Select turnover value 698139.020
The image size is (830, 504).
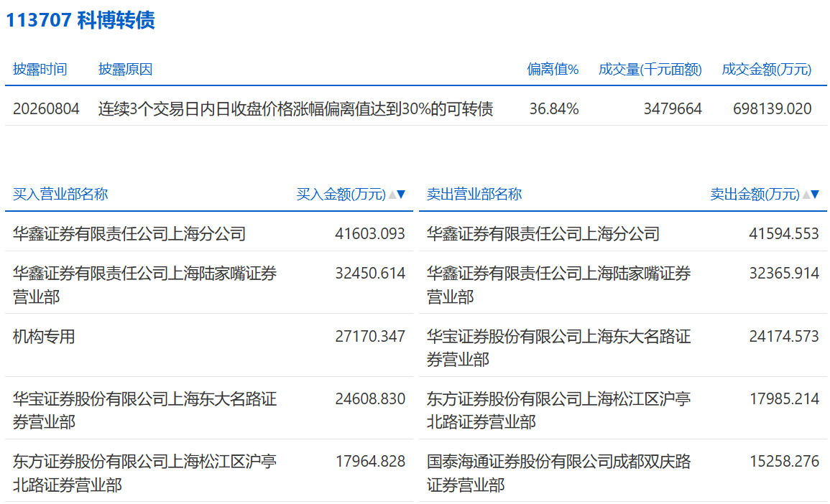coord(773,109)
